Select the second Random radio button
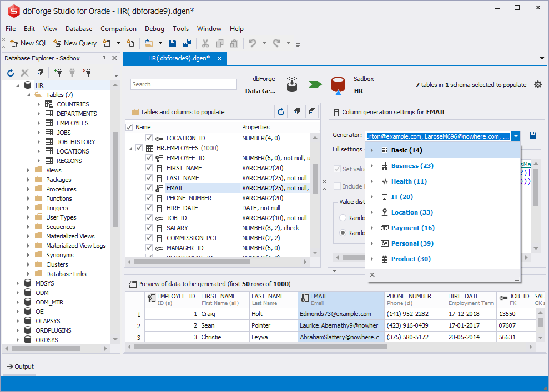This screenshot has height=392, width=549. click(343, 232)
